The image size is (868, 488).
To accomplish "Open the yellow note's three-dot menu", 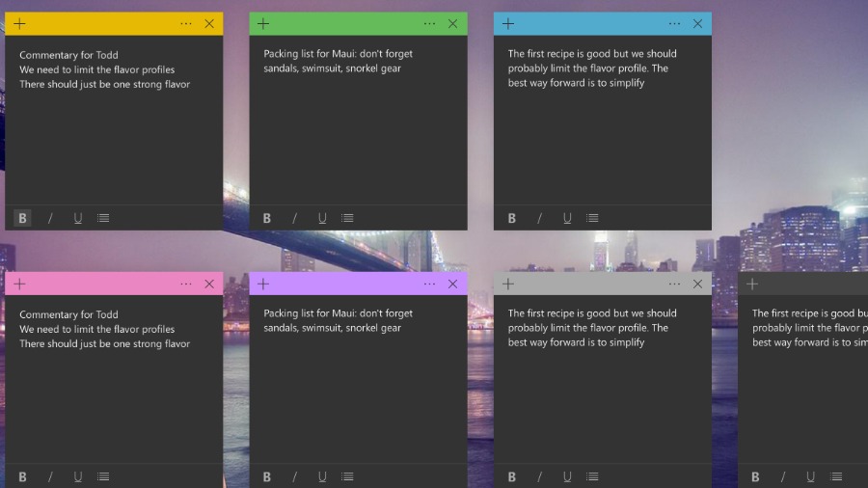I will (x=185, y=24).
